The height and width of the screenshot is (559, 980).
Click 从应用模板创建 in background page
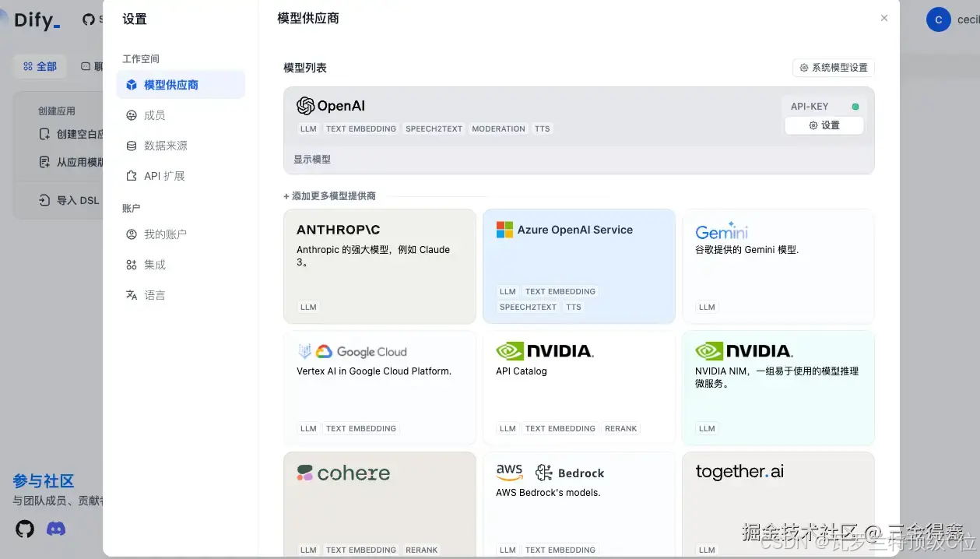tap(72, 163)
